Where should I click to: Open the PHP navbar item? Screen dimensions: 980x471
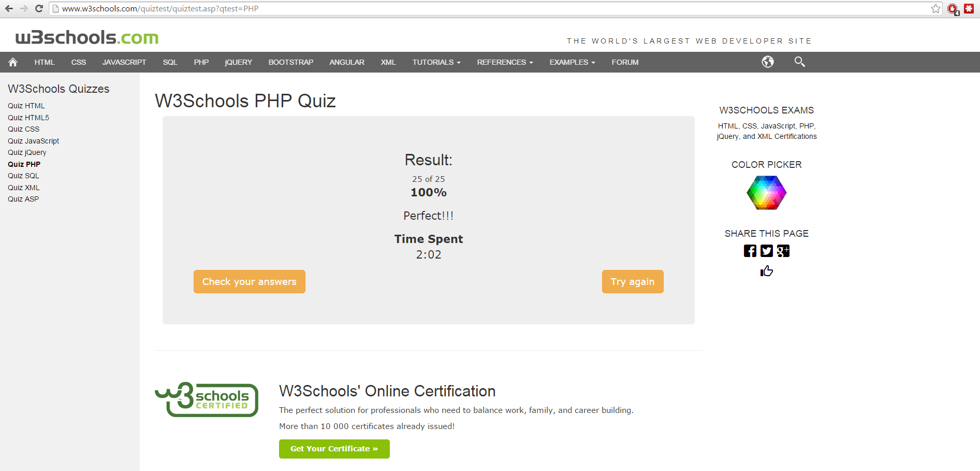201,62
